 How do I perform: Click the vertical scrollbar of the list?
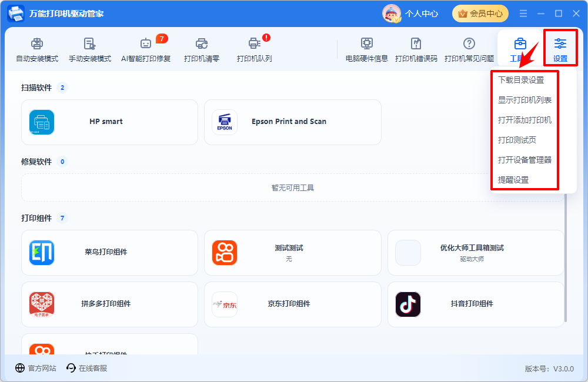(x=566, y=259)
